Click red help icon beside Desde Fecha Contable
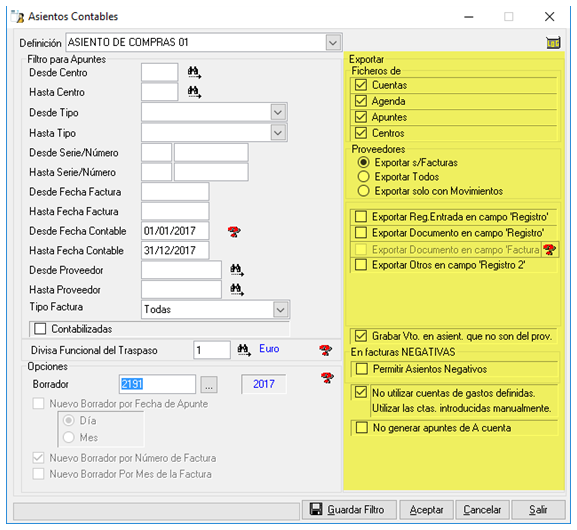The height and width of the screenshot is (530, 577). [234, 232]
